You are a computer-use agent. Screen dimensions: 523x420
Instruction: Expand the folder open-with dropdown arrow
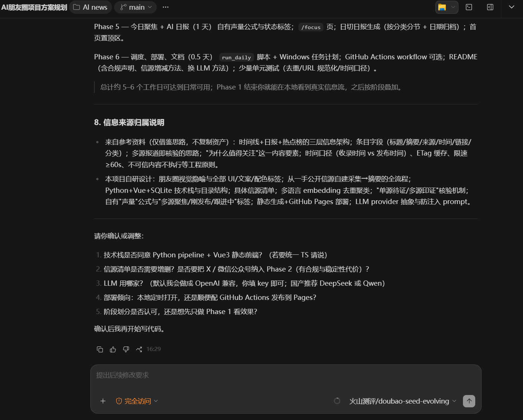(x=453, y=7)
